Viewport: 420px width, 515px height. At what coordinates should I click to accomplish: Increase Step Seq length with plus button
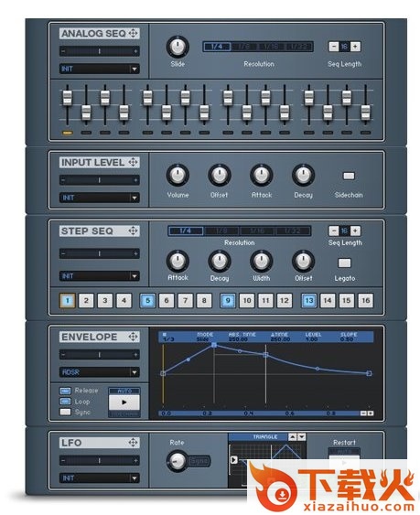coord(355,231)
